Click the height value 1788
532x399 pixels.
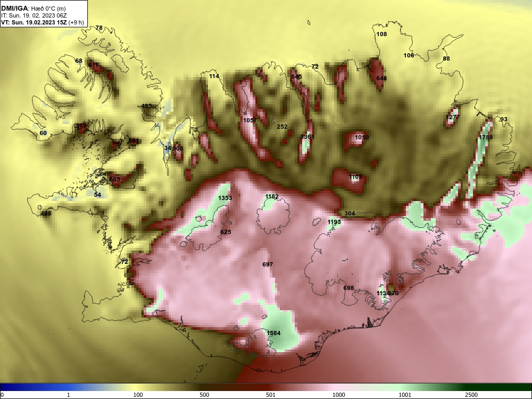pyautogui.click(x=486, y=137)
